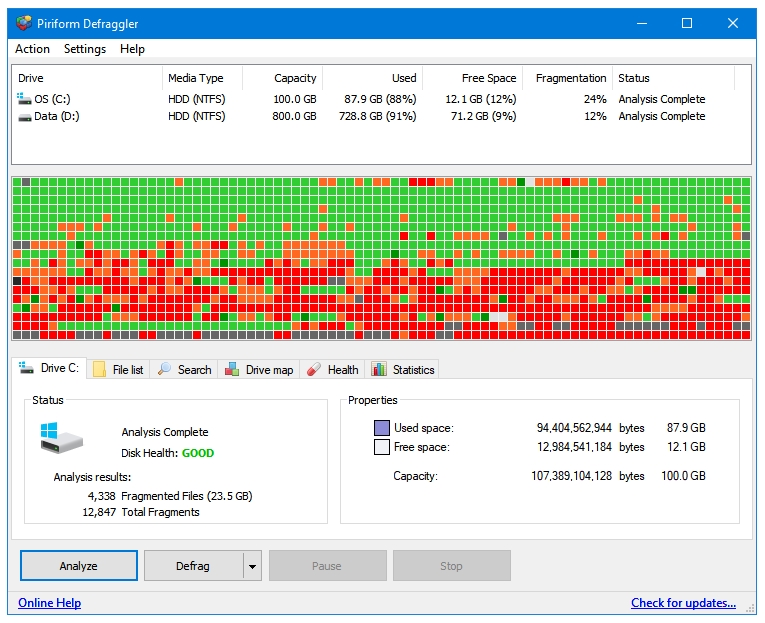The image size is (765, 623).
Task: Click the 100.0 GB capacity cell
Action: pyautogui.click(x=295, y=99)
